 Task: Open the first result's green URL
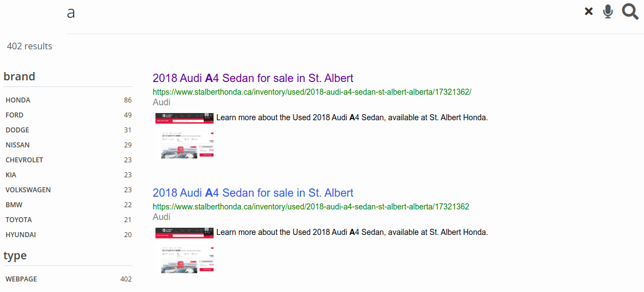[312, 92]
